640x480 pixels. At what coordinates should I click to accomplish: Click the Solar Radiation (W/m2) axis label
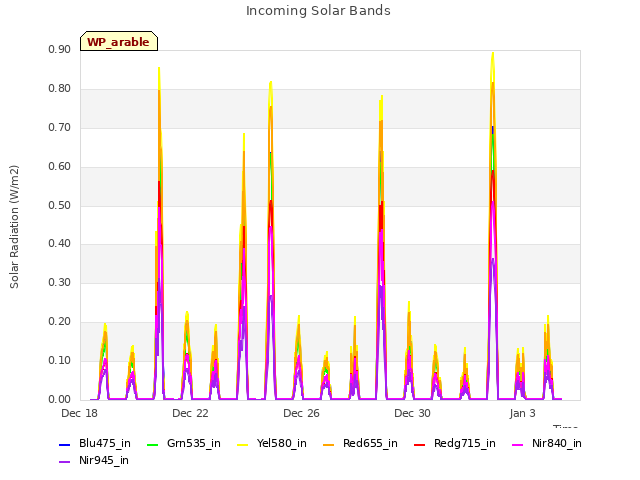(14, 227)
